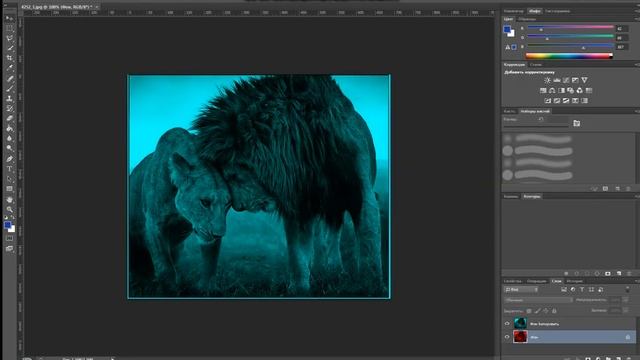Add a Curves adjustment
The width and height of the screenshot is (640, 360).
[566, 80]
